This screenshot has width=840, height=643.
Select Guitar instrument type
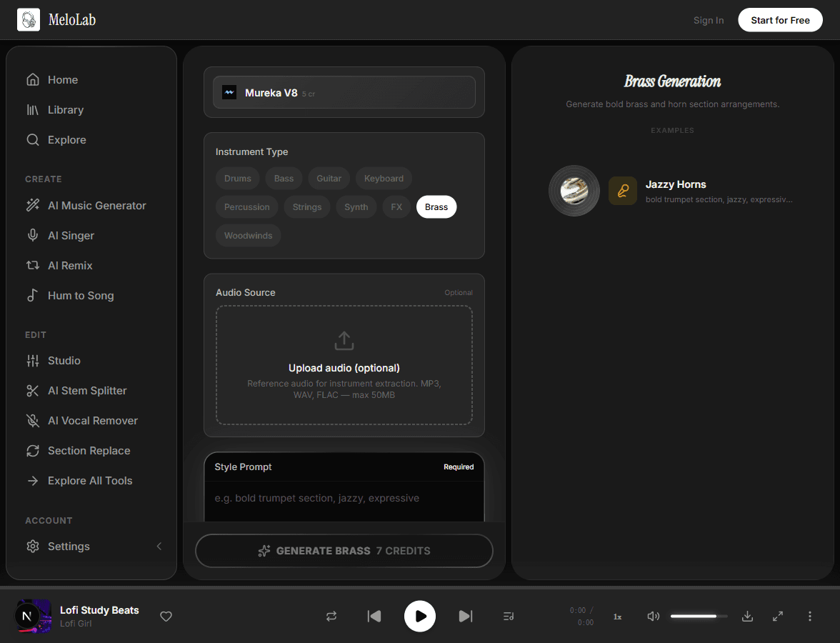(329, 179)
